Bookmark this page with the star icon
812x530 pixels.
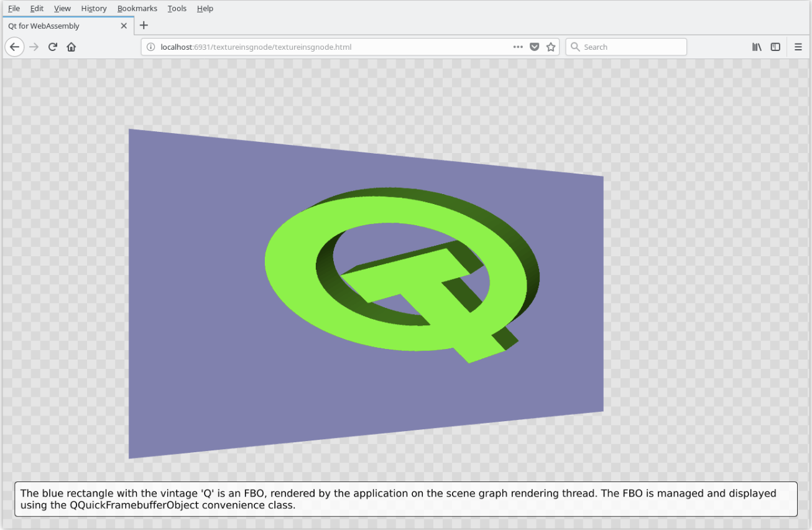tap(551, 47)
